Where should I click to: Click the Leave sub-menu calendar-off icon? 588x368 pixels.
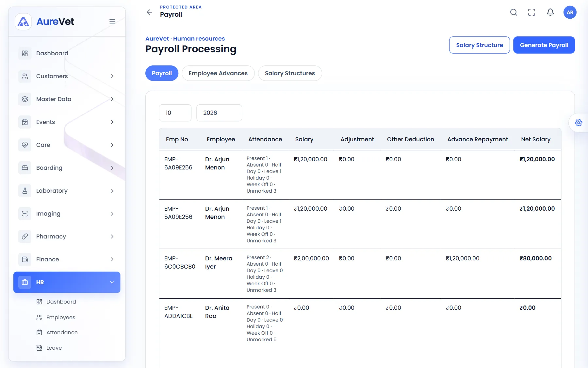[39, 348]
